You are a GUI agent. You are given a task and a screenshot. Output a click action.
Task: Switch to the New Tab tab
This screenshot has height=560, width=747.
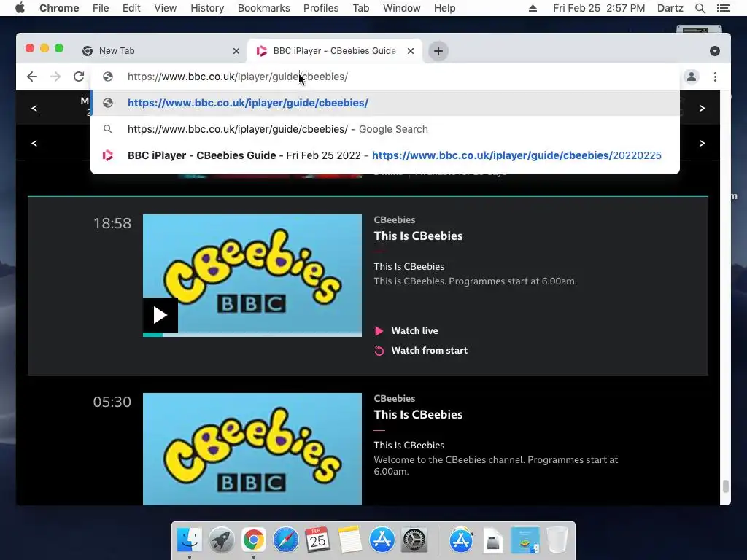(x=161, y=51)
